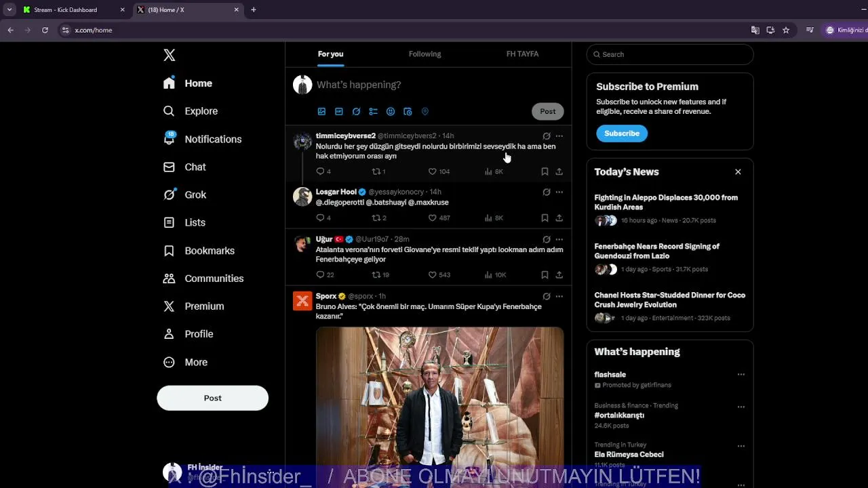Image resolution: width=868 pixels, height=488 pixels.
Task: Repost Losgar Hool's post
Action: tap(378, 218)
